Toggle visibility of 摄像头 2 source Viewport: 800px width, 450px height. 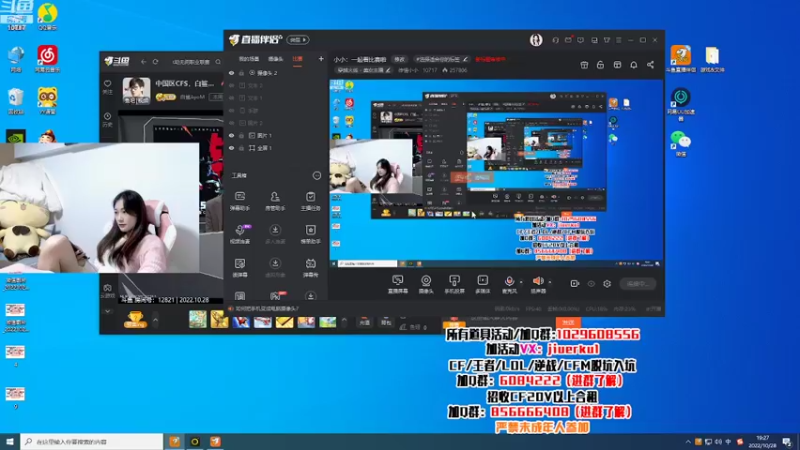tap(232, 73)
